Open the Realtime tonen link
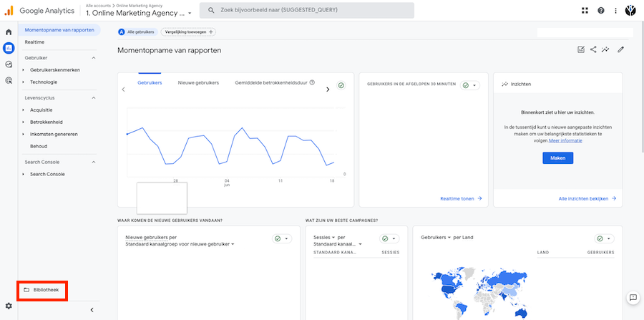Image resolution: width=644 pixels, height=320 pixels. pos(461,198)
